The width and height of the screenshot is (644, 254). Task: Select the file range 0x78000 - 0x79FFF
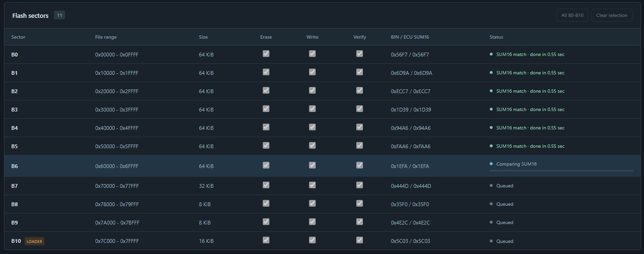click(x=117, y=204)
